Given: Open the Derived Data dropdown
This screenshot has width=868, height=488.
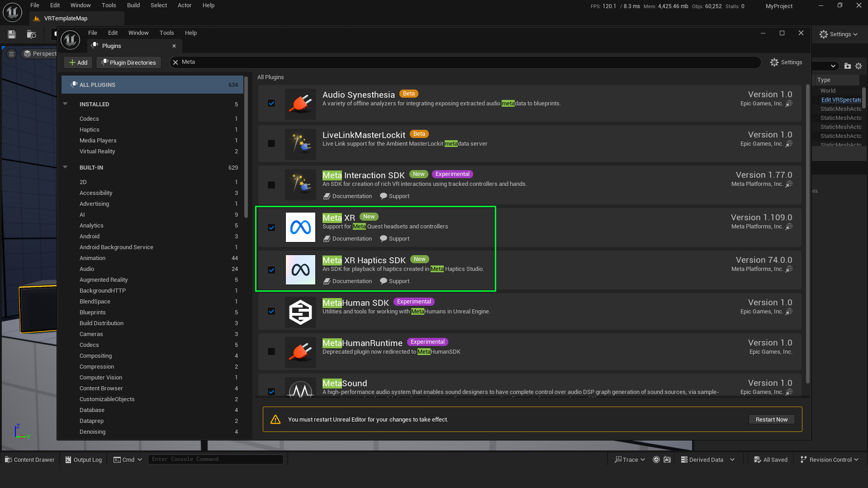Looking at the screenshot, I should [707, 460].
